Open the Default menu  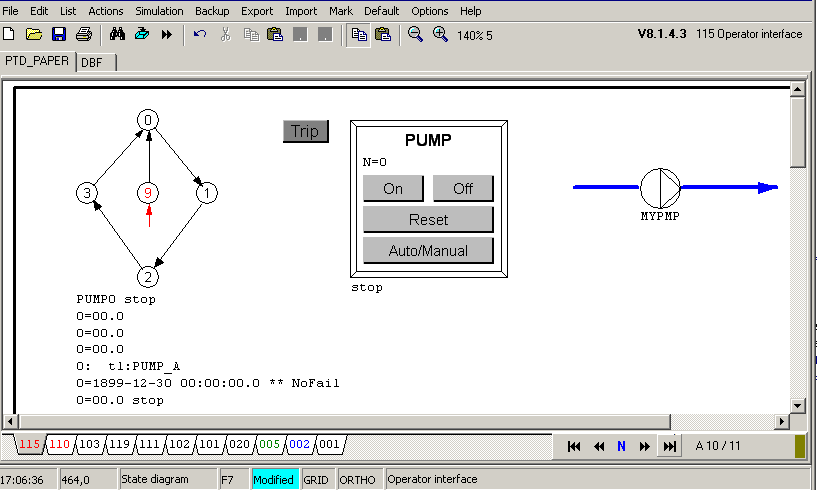(381, 11)
